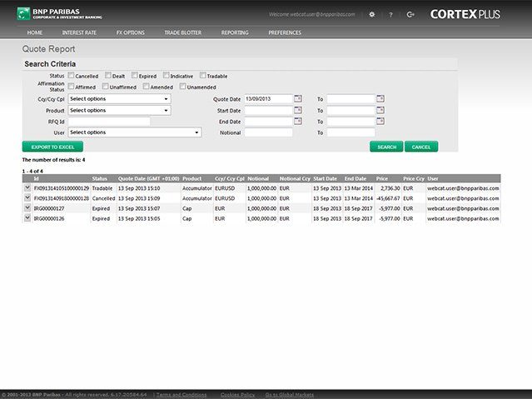Open calendar for Start Date from
532x399 pixels.
[x=298, y=110]
